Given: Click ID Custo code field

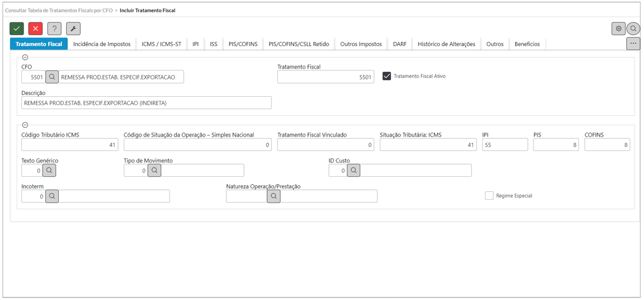Looking at the screenshot, I should point(338,170).
